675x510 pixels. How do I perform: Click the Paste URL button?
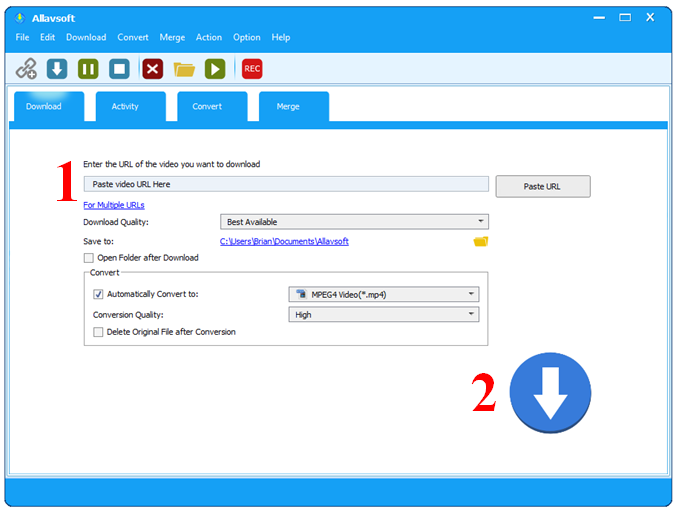pyautogui.click(x=543, y=186)
